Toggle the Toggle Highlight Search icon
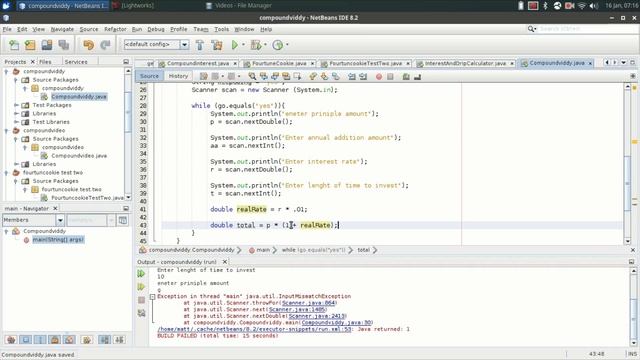The width and height of the screenshot is (640, 360). point(286,76)
